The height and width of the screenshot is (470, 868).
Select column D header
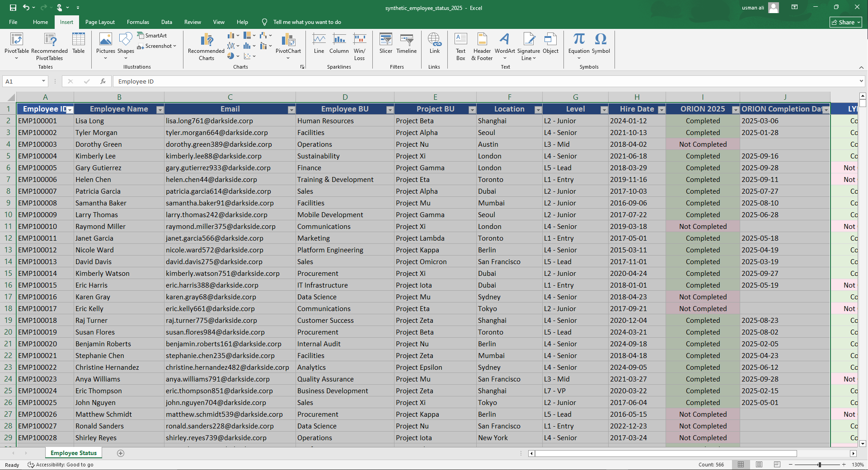(345, 97)
